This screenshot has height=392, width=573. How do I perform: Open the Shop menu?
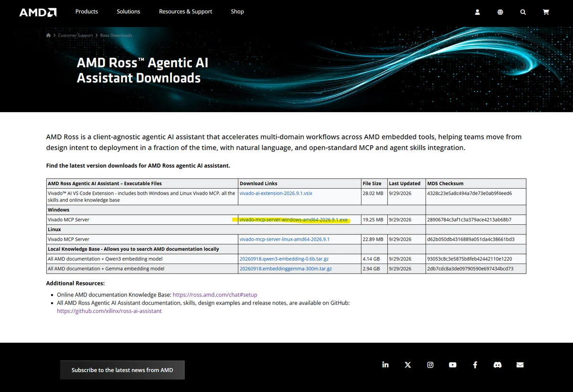coord(237,11)
